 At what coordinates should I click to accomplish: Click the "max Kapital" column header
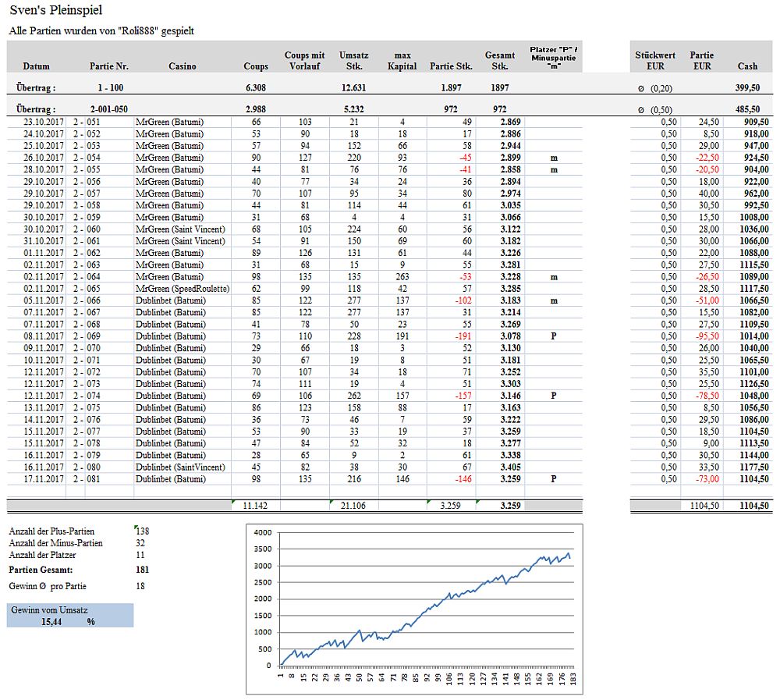click(402, 61)
